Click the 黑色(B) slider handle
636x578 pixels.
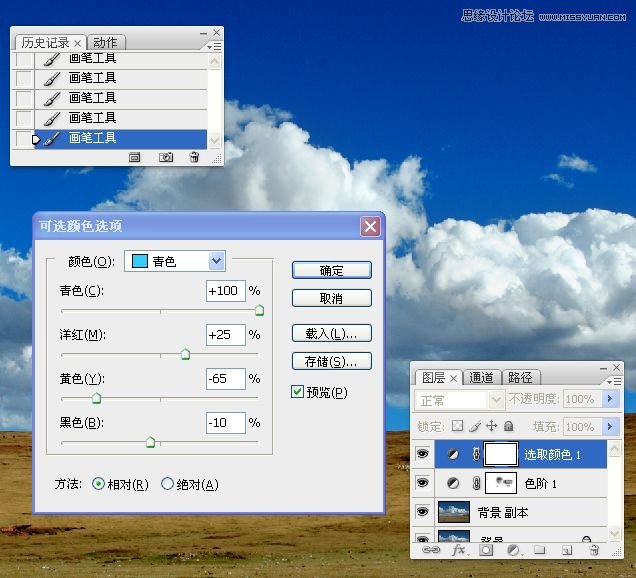click(x=150, y=442)
